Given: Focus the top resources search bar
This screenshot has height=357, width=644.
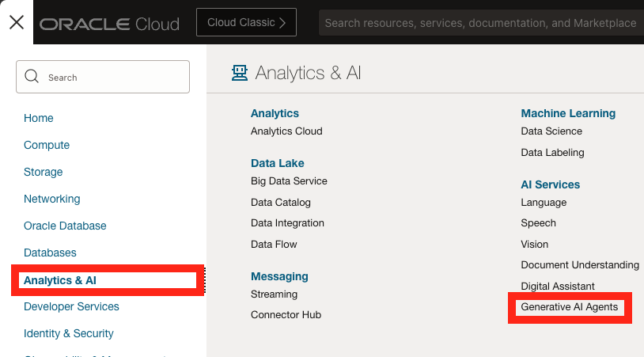Looking at the screenshot, I should tap(479, 23).
